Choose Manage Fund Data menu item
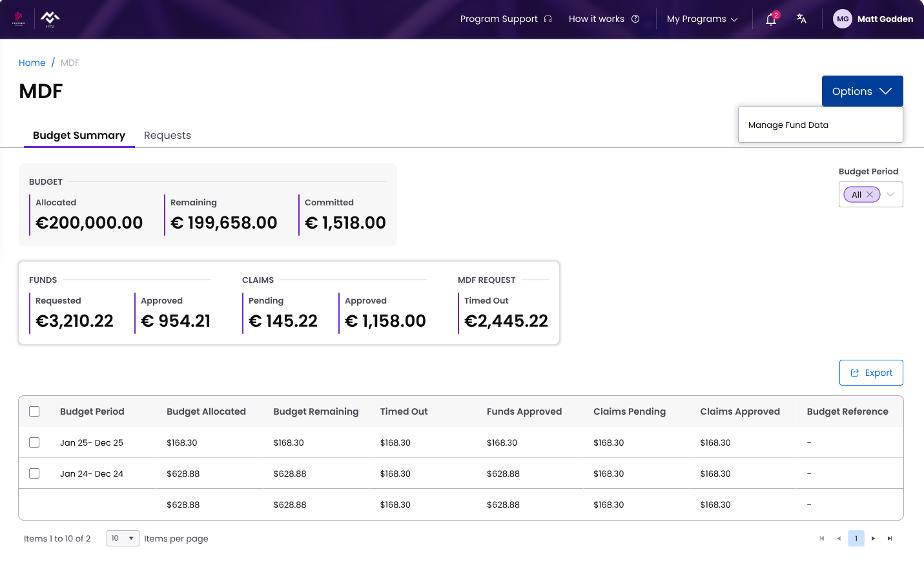The image size is (924, 580). tap(788, 125)
